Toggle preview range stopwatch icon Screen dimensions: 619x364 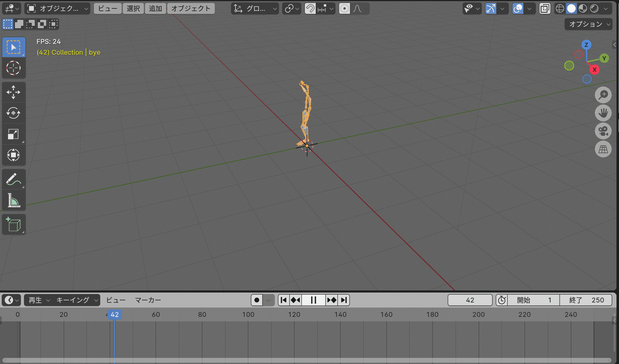click(502, 300)
